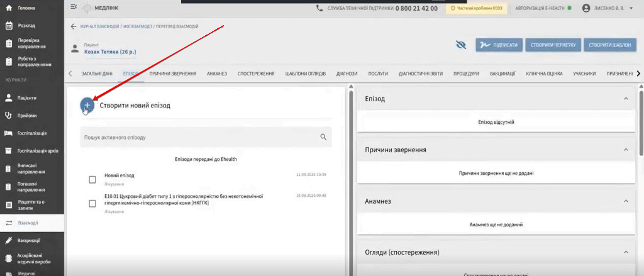This screenshot has height=276, width=644.
Task: Click the Створити чернетку button
Action: click(x=553, y=45)
